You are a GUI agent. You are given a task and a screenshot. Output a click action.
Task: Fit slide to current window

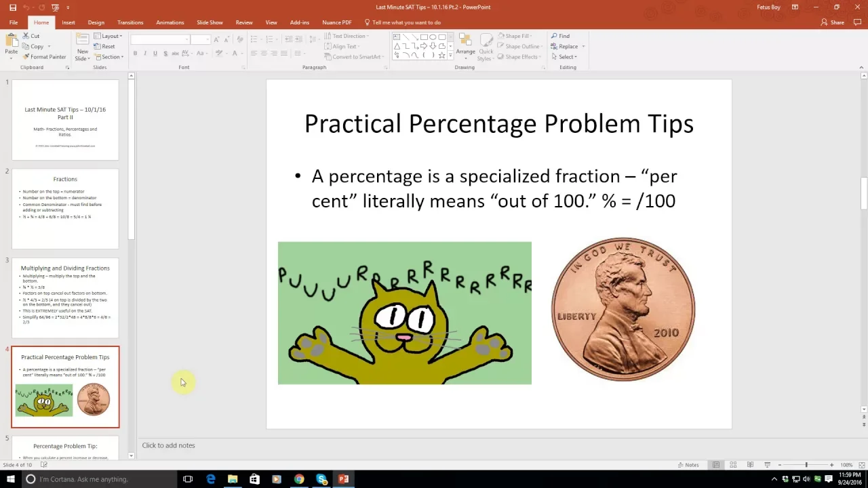coord(861,465)
